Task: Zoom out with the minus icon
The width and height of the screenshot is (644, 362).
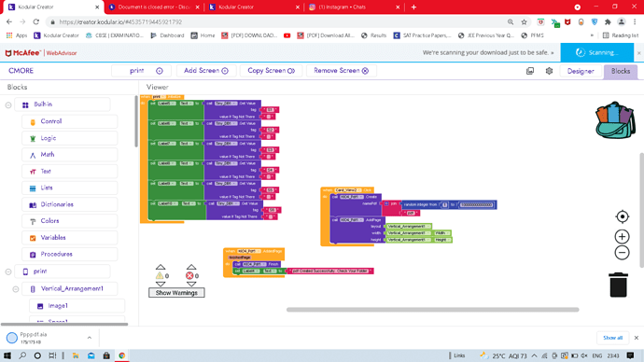Action: (x=623, y=253)
